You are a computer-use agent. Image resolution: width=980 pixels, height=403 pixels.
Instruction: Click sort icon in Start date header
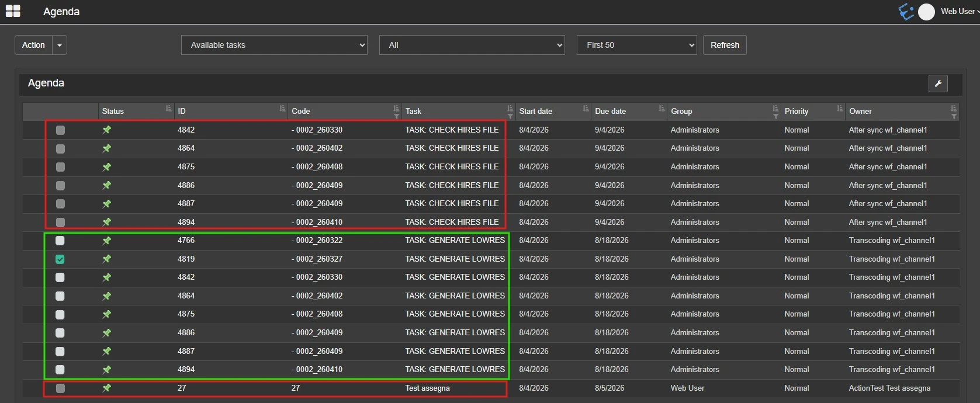(586, 109)
